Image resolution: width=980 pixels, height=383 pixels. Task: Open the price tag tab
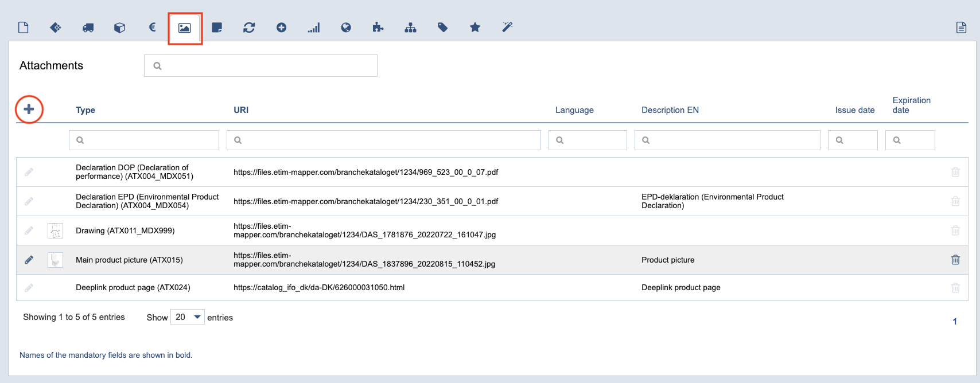(x=443, y=28)
